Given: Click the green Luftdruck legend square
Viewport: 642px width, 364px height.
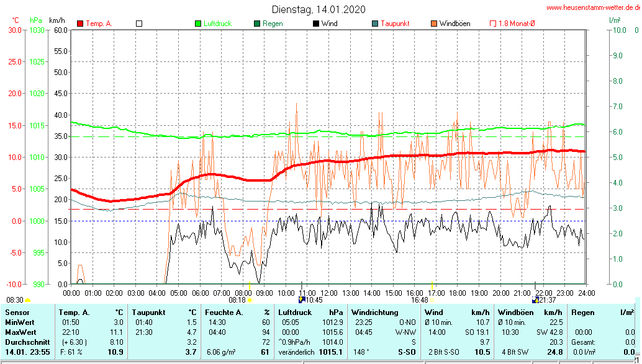Looking at the screenshot, I should coord(198,24).
